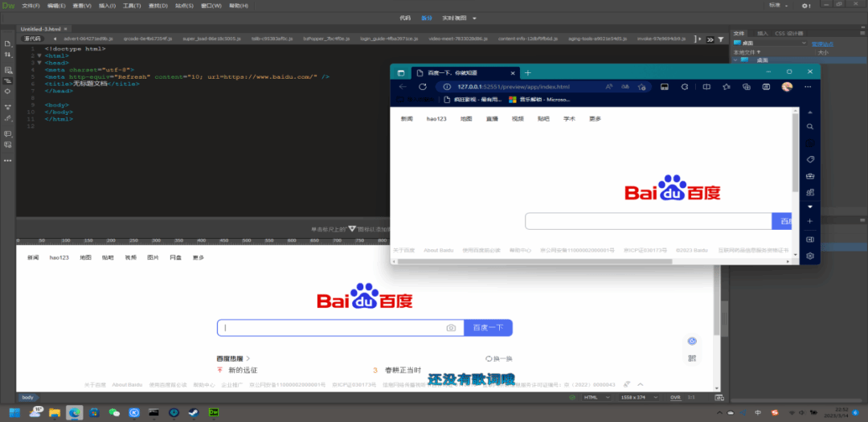Switch to 代码 (Code) view
868x422 pixels.
(405, 18)
